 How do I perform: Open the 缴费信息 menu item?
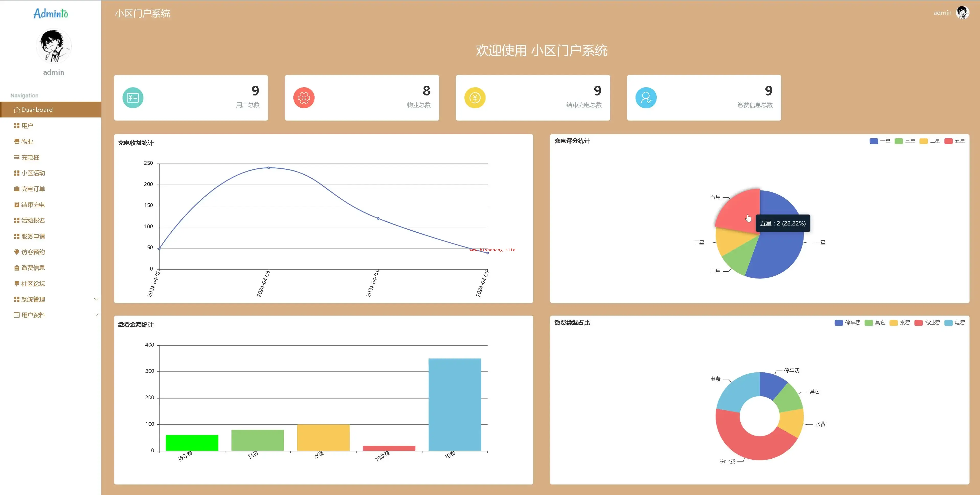click(x=33, y=268)
